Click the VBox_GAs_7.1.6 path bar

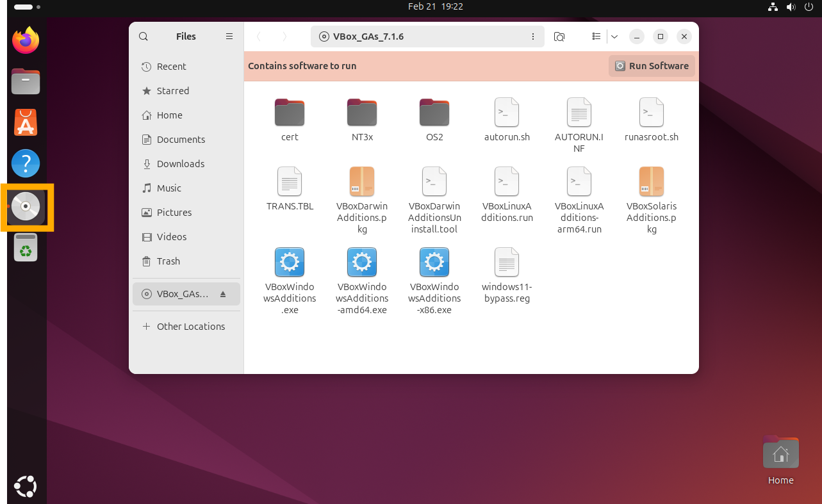coord(427,37)
